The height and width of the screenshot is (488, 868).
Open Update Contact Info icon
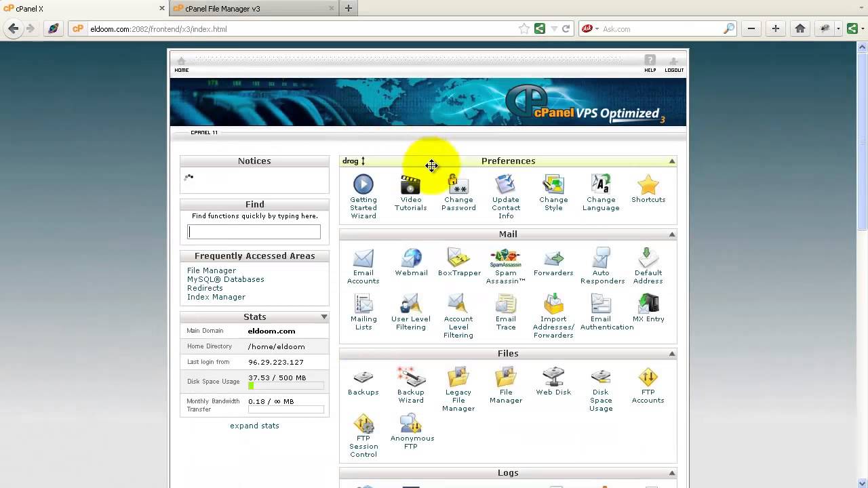[x=506, y=184]
